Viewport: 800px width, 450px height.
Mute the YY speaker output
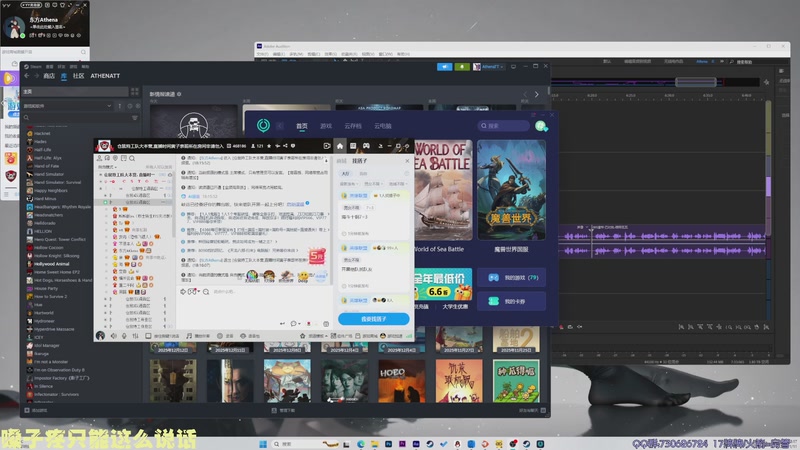point(113,336)
